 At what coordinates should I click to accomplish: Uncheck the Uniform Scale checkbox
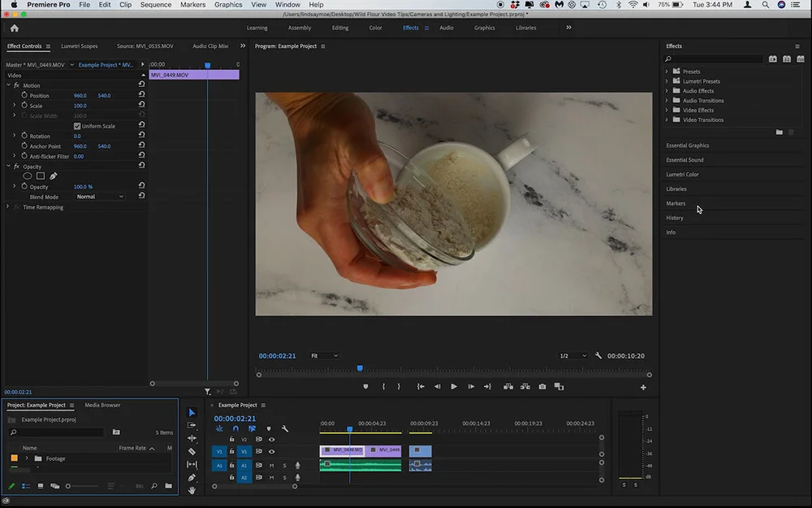[x=77, y=126]
